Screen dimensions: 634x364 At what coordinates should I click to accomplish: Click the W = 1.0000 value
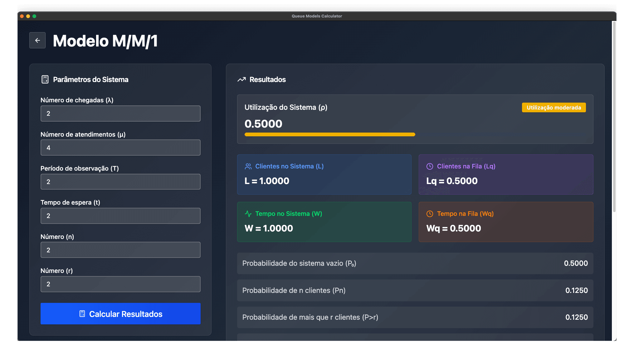[269, 228]
